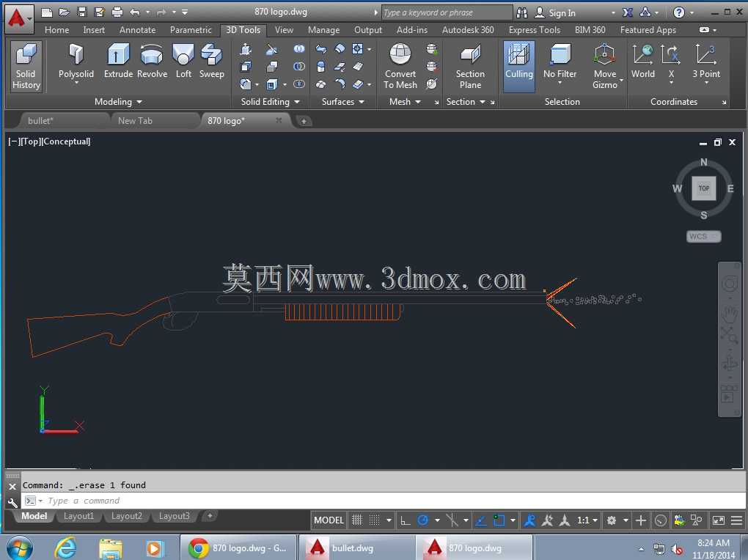Click the new drawing tab plus button
Viewport: 748px width, 560px height.
coord(304,121)
